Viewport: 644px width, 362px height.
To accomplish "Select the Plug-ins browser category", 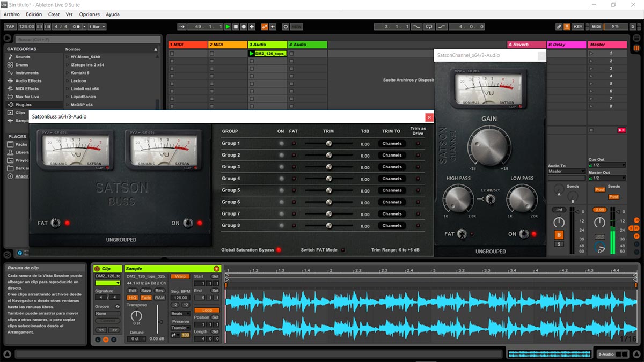I will [23, 105].
